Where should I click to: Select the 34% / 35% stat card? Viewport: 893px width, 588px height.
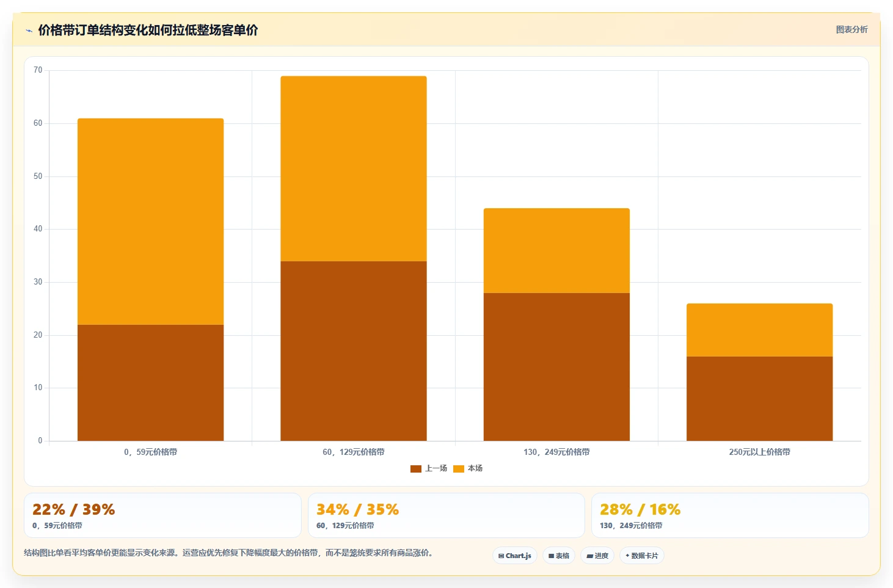(447, 515)
